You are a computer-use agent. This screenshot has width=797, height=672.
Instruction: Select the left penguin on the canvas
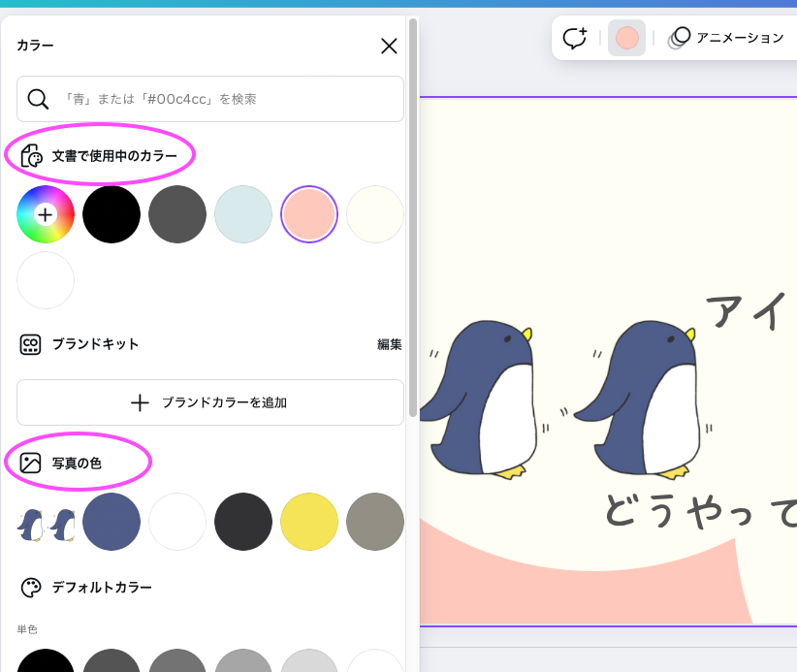pos(478,400)
